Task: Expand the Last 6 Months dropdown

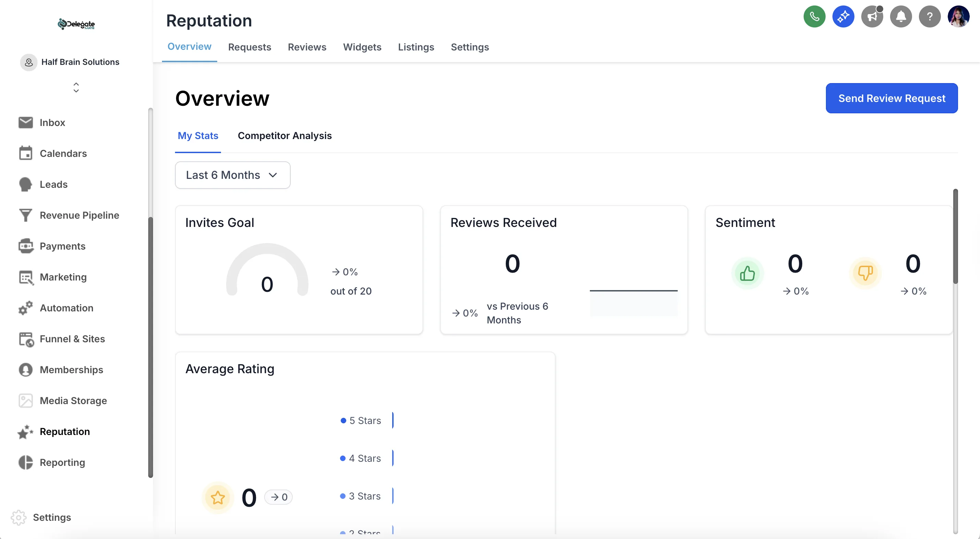Action: click(232, 175)
